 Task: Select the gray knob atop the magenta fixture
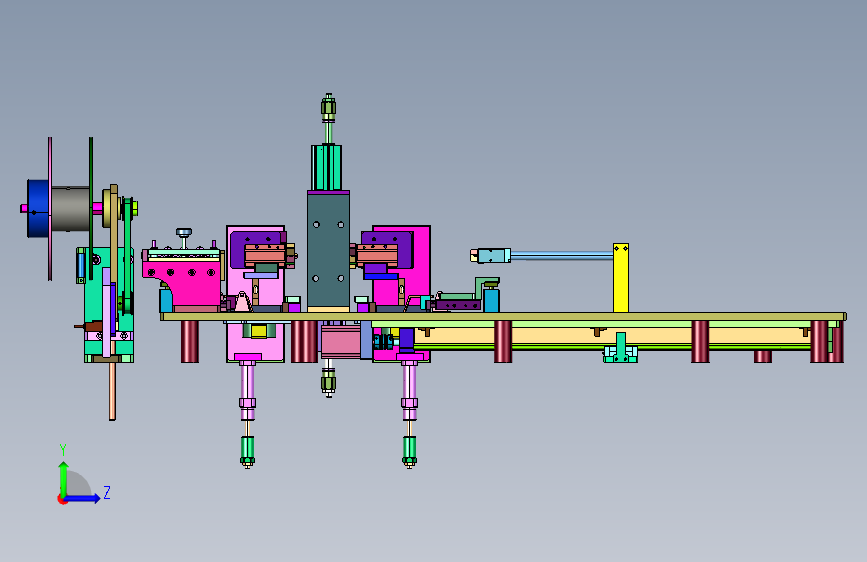click(184, 233)
